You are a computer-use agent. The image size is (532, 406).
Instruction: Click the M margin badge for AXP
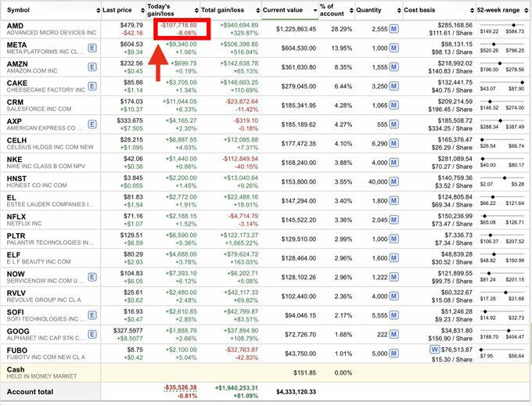pos(394,124)
